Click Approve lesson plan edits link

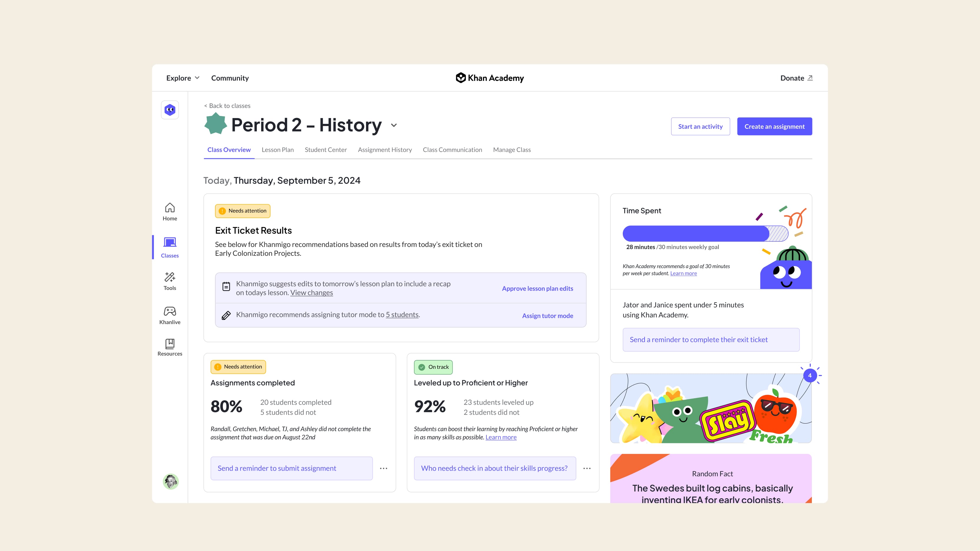[x=537, y=288]
